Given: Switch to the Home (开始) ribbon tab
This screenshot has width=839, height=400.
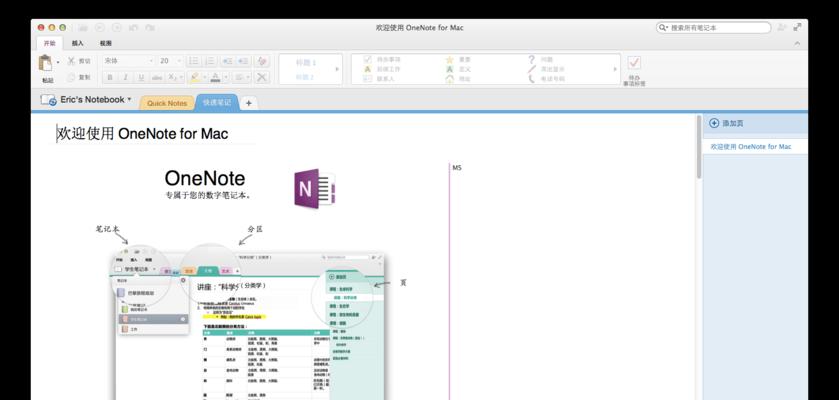Looking at the screenshot, I should pos(49,43).
